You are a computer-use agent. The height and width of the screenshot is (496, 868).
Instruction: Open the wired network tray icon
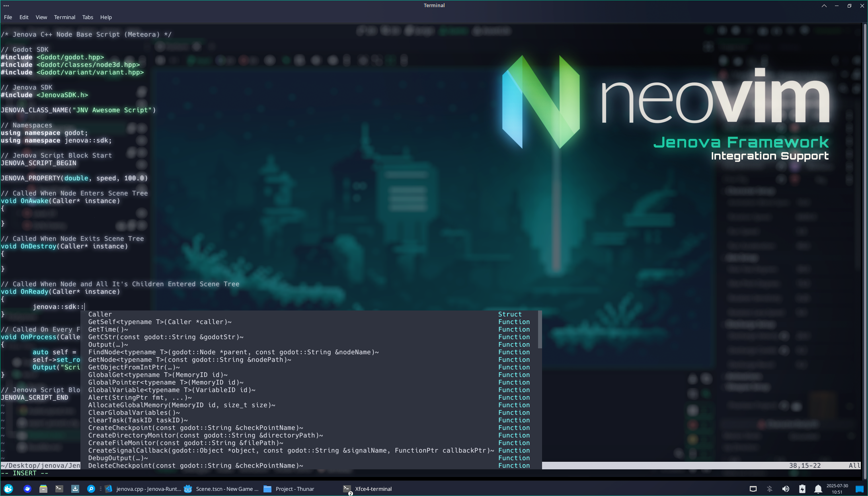click(753, 489)
